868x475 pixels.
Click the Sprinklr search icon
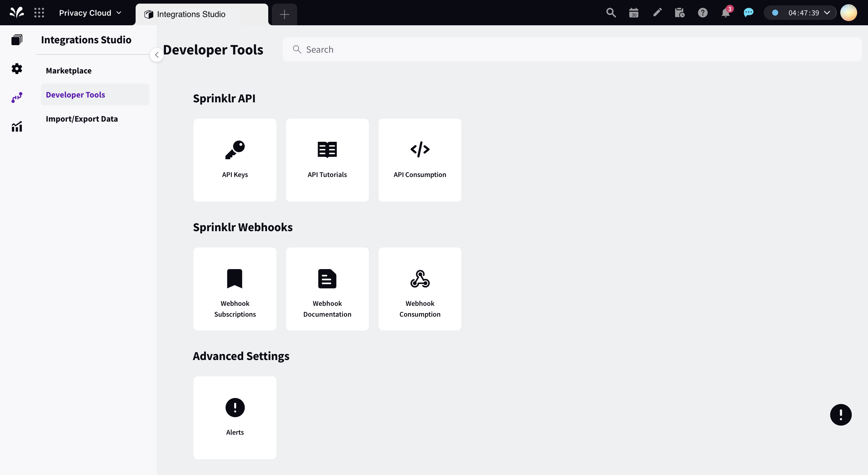click(x=611, y=12)
